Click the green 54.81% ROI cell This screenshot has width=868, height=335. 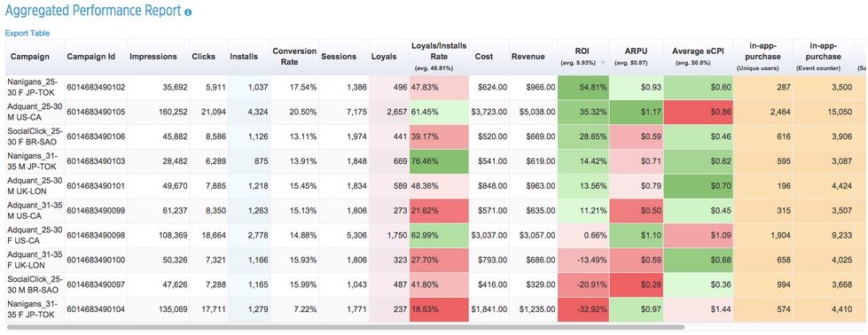tap(583, 88)
